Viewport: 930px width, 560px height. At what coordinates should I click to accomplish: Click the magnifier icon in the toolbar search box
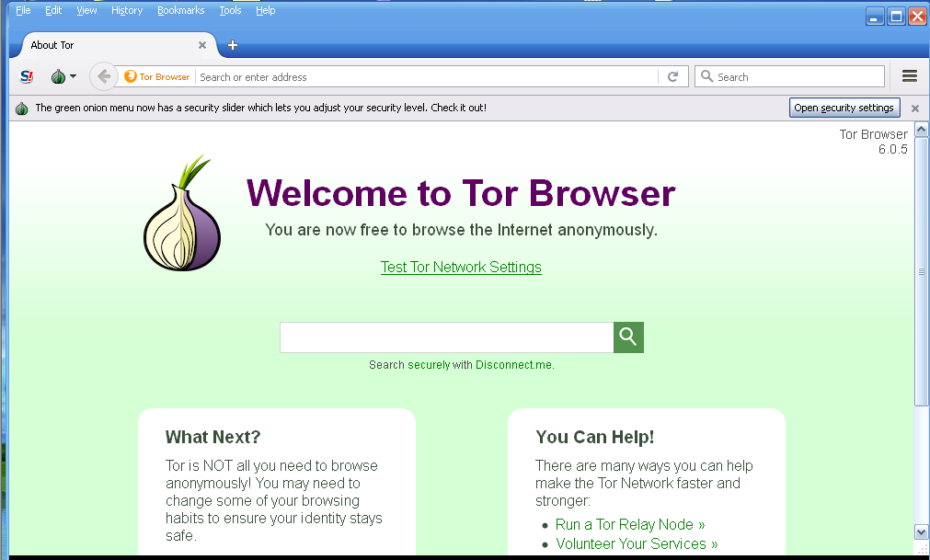(x=707, y=76)
